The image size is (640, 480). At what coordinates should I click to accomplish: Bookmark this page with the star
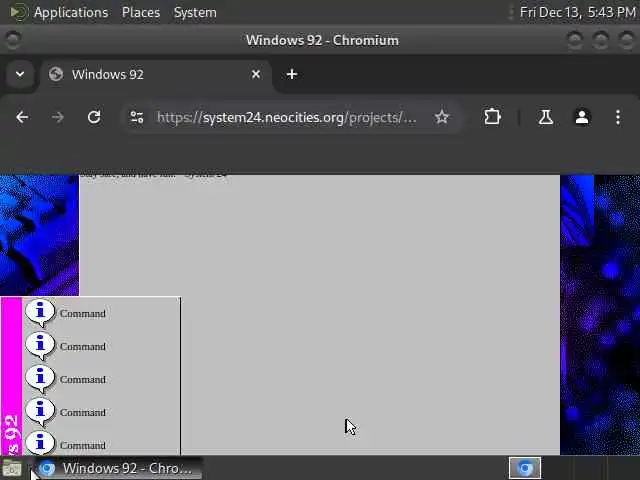click(442, 118)
